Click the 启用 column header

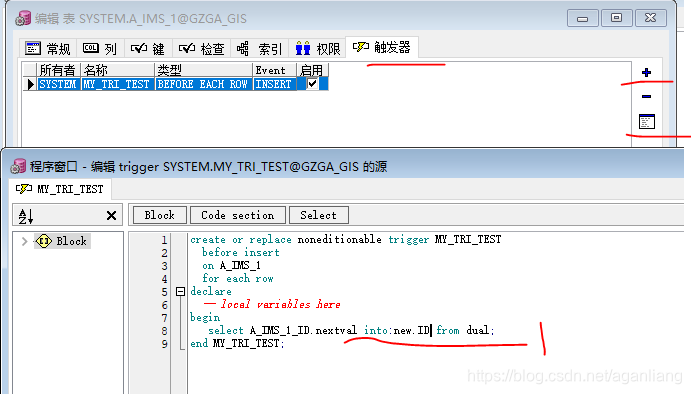coord(312,70)
